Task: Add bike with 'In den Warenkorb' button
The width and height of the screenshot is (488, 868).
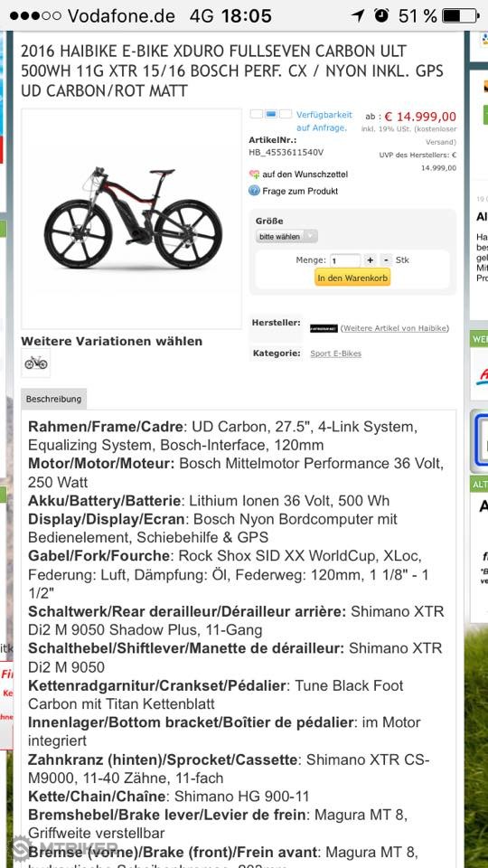Action: [352, 278]
